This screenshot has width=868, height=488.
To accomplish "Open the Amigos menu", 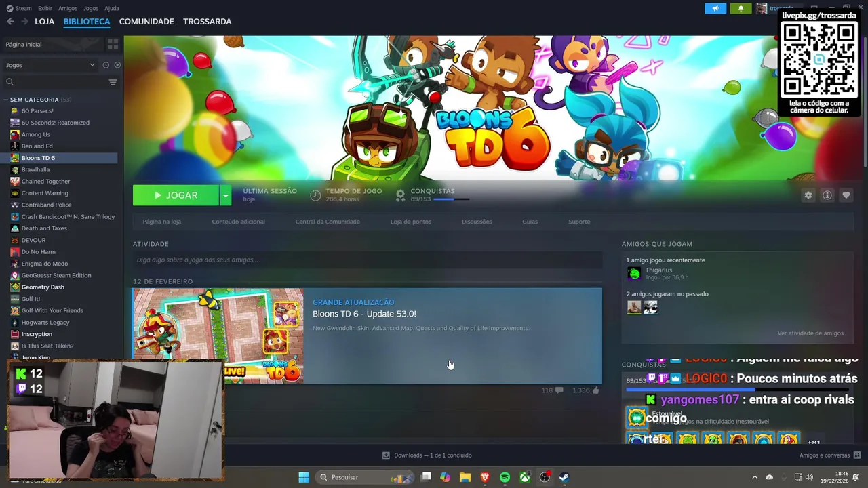I will pos(68,8).
